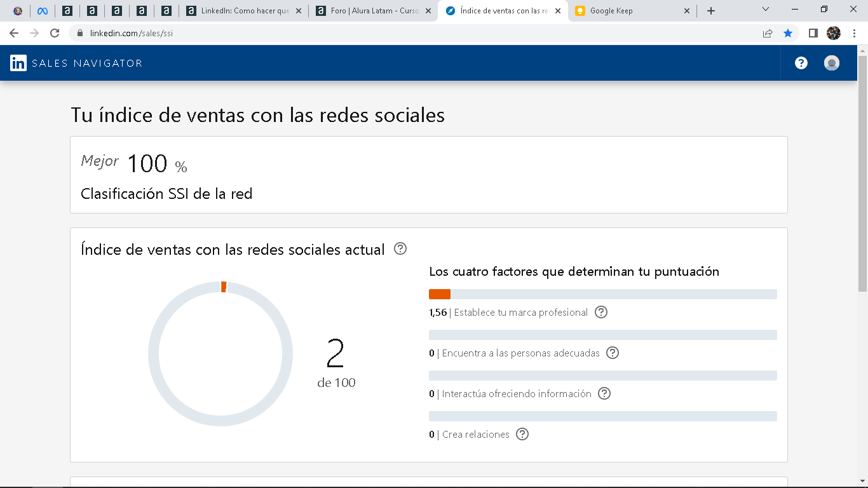The height and width of the screenshot is (488, 868).
Task: Switch to the Meta pinned tab
Action: (43, 11)
